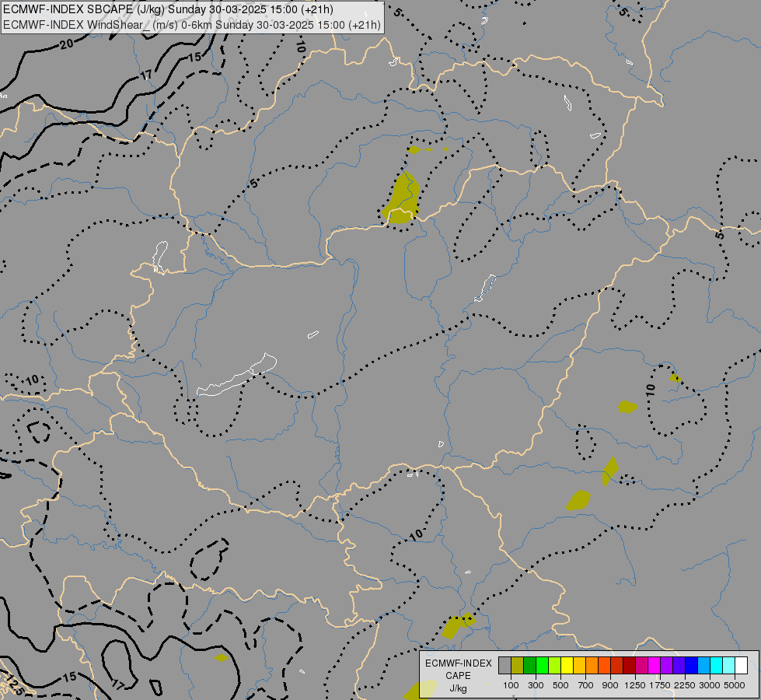Click the orange swatch right of 700
761x700 pixels.
click(592, 666)
